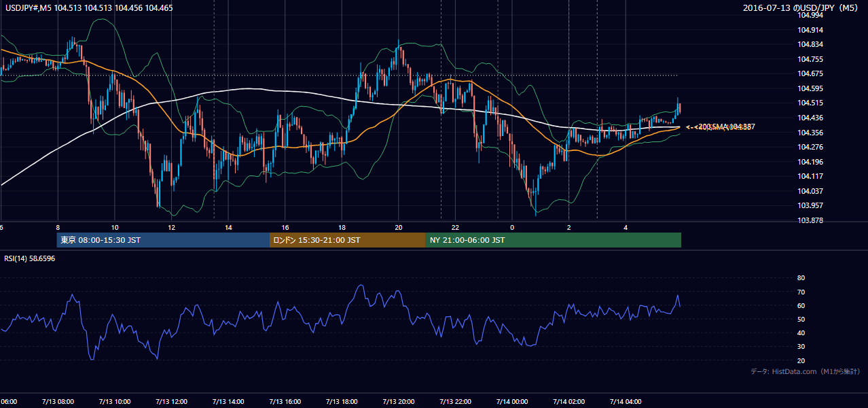Image resolution: width=868 pixels, height=408 pixels.
Task: Select the 7/13 20:00 date axis label
Action: pyautogui.click(x=398, y=402)
